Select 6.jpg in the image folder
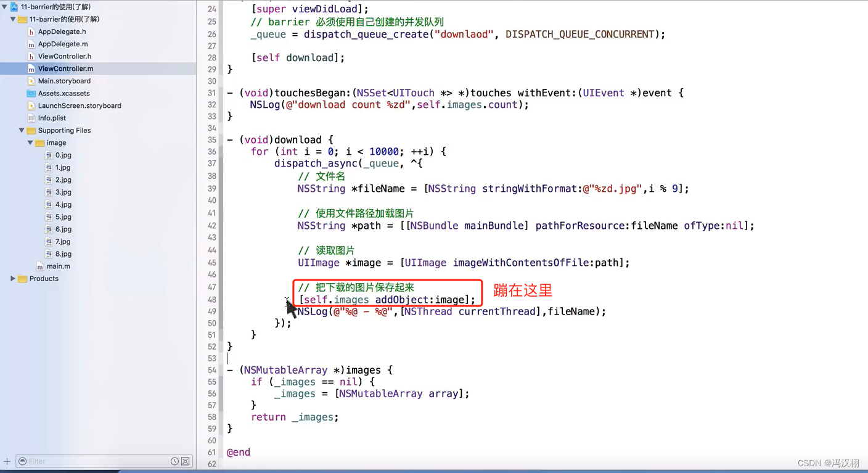The height and width of the screenshot is (473, 868). [63, 229]
